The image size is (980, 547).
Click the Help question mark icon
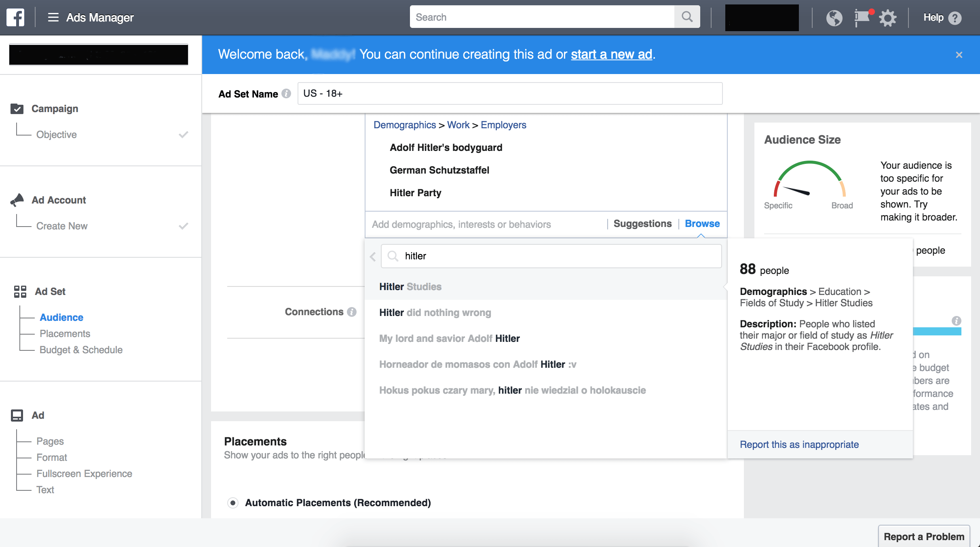coord(955,18)
